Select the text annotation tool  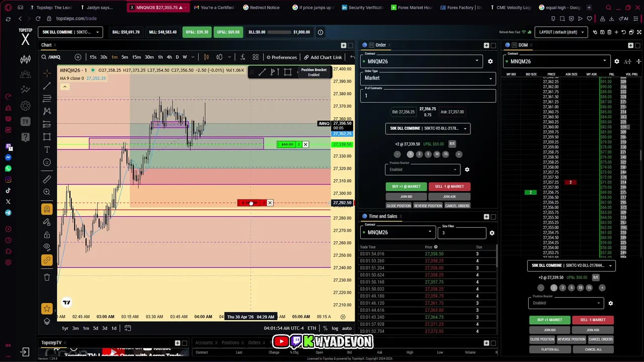click(x=47, y=149)
